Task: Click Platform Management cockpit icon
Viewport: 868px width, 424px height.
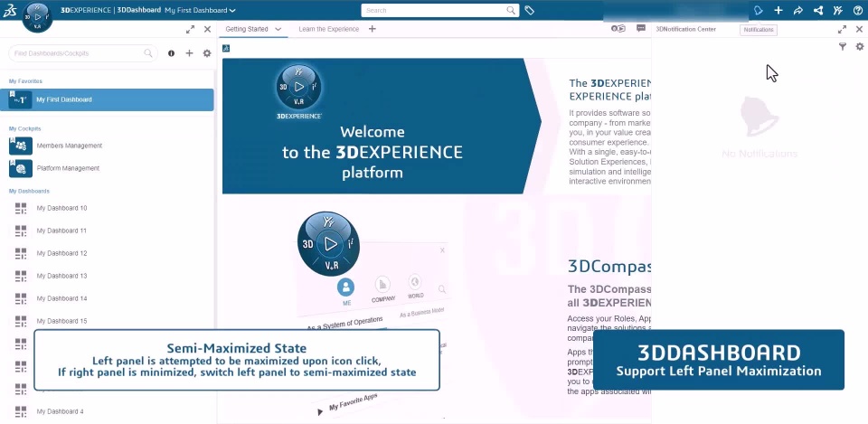Action: pyautogui.click(x=21, y=168)
